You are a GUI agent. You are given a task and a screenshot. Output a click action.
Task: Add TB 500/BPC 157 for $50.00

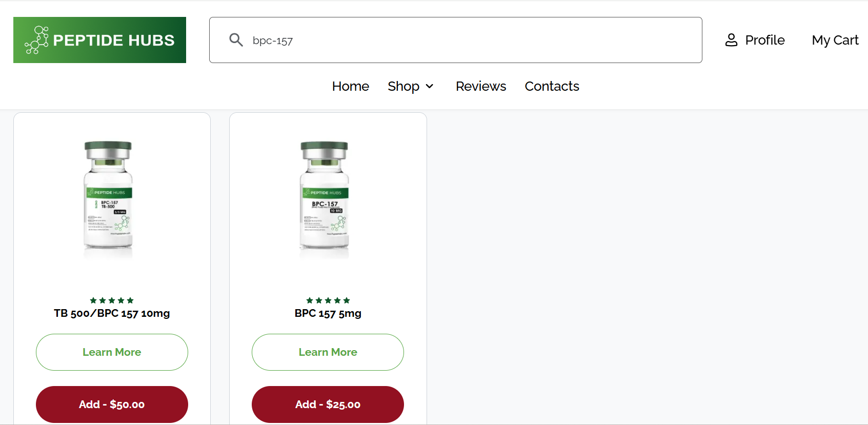[x=112, y=404]
